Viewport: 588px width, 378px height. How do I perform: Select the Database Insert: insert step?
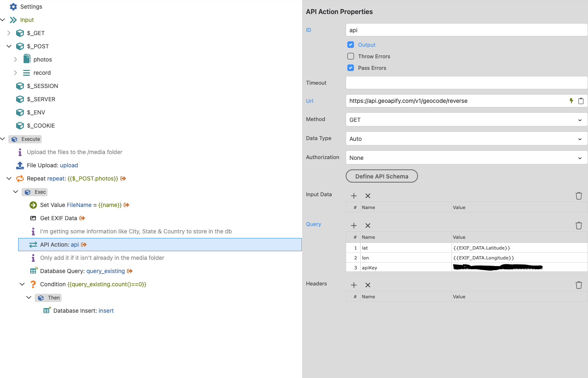pyautogui.click(x=79, y=311)
